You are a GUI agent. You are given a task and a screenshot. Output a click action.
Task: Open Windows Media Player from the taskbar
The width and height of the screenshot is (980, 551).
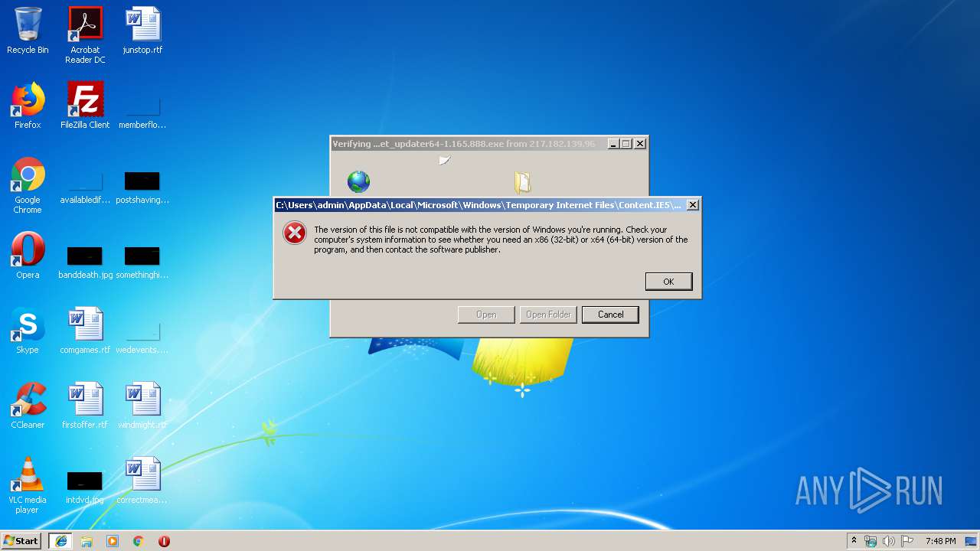113,541
